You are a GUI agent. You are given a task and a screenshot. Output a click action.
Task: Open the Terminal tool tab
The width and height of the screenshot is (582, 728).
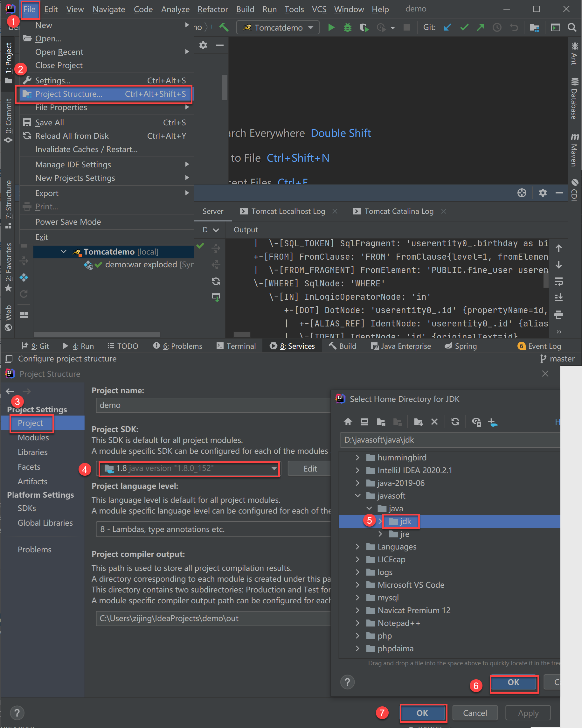pyautogui.click(x=236, y=346)
